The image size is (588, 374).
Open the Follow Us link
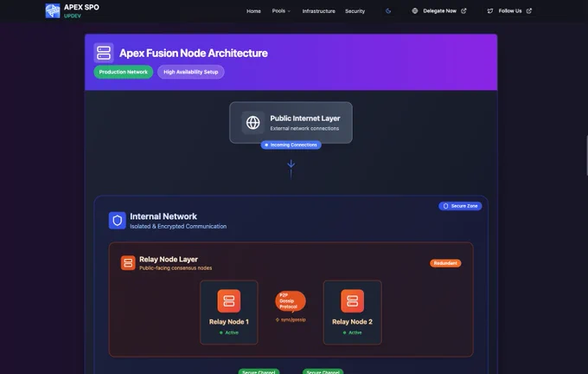509,11
